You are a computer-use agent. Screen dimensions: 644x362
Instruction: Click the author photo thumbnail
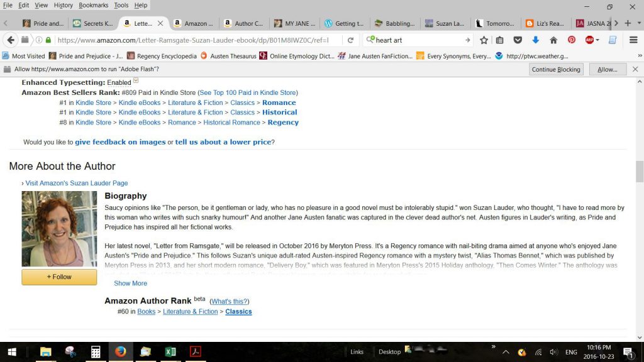click(x=59, y=229)
